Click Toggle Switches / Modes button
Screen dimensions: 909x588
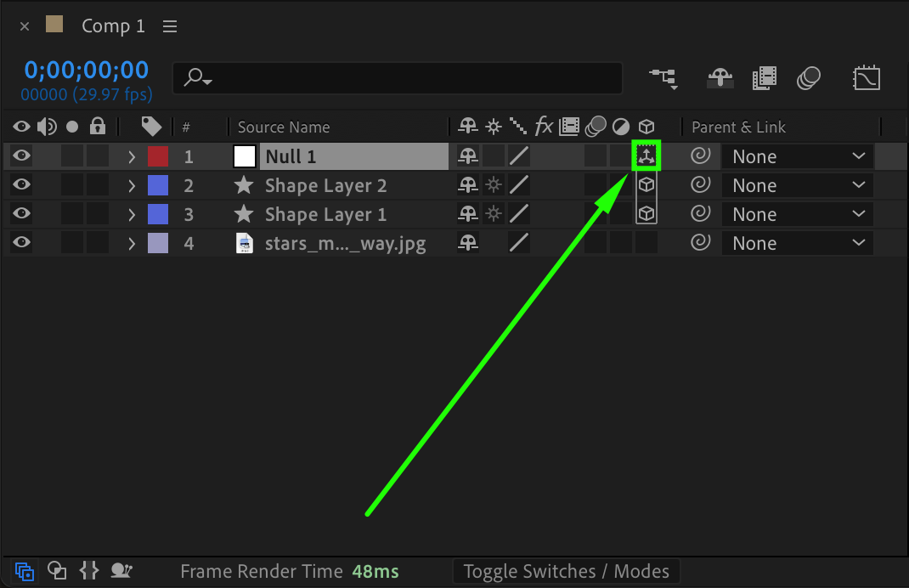coord(567,571)
